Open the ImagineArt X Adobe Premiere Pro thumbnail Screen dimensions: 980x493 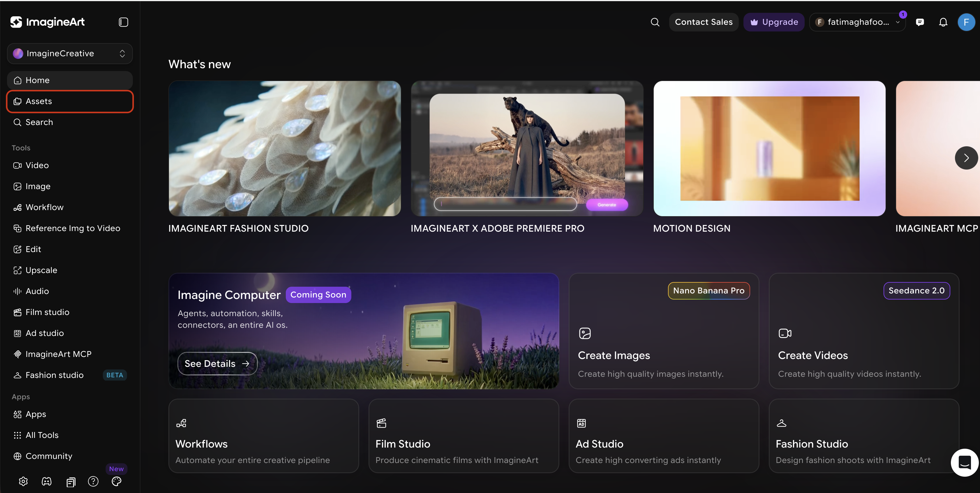527,148
